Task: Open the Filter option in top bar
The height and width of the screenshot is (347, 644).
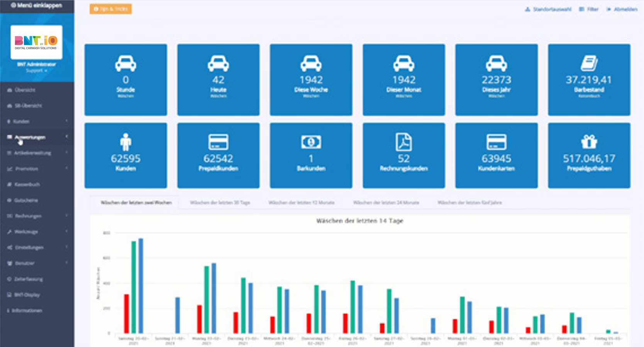Action: point(589,9)
